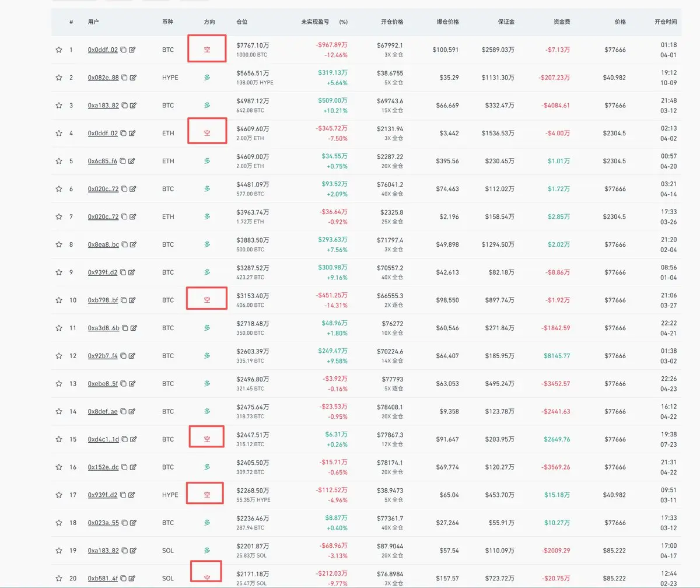
Task: Edit note for 0xa183..82 in row 19
Action: pos(132,551)
